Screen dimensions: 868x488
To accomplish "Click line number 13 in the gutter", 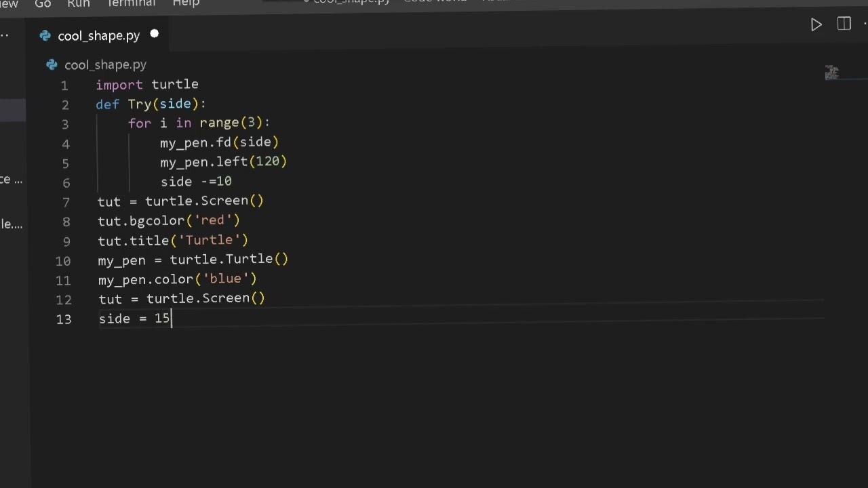I will coord(64,319).
